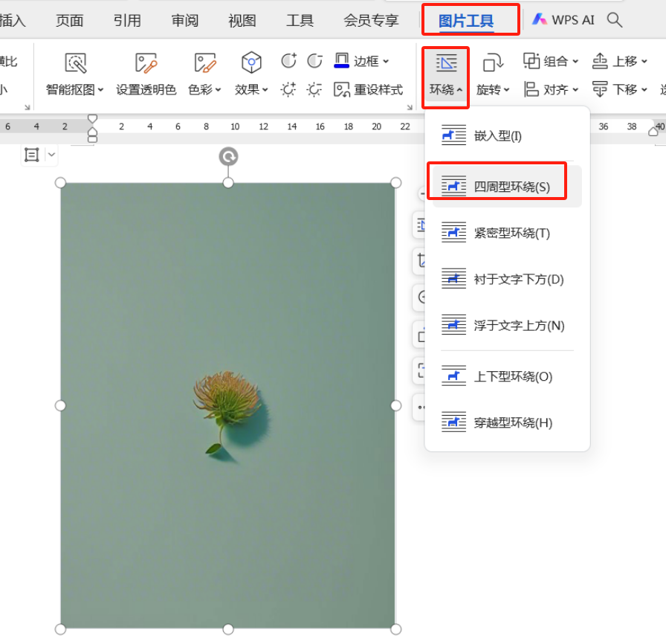Click the search magnifier icon
This screenshot has height=644, width=666.
(x=615, y=20)
